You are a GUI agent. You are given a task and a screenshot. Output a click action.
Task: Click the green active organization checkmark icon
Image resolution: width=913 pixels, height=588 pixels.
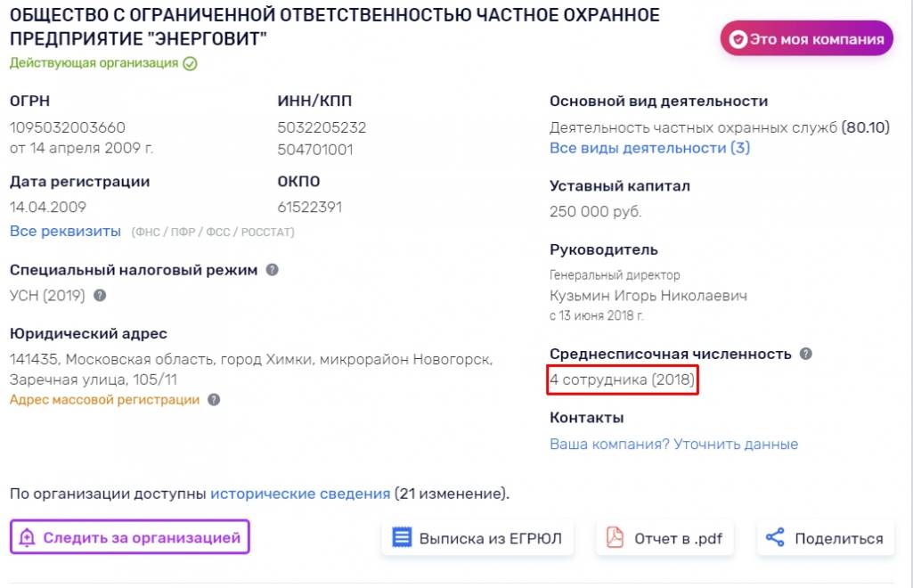(190, 63)
